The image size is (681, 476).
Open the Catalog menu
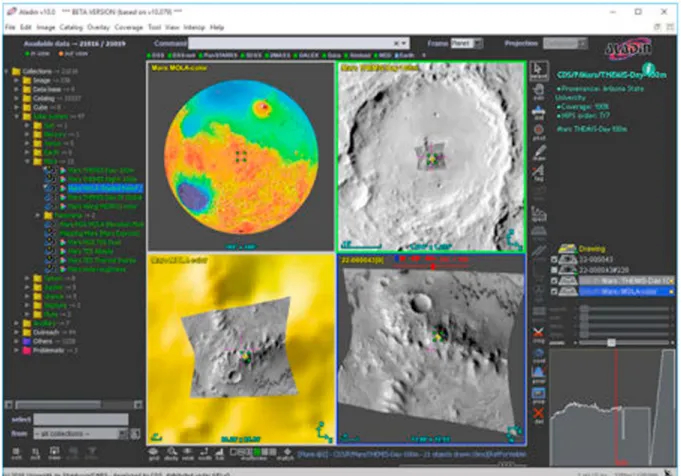[x=71, y=27]
